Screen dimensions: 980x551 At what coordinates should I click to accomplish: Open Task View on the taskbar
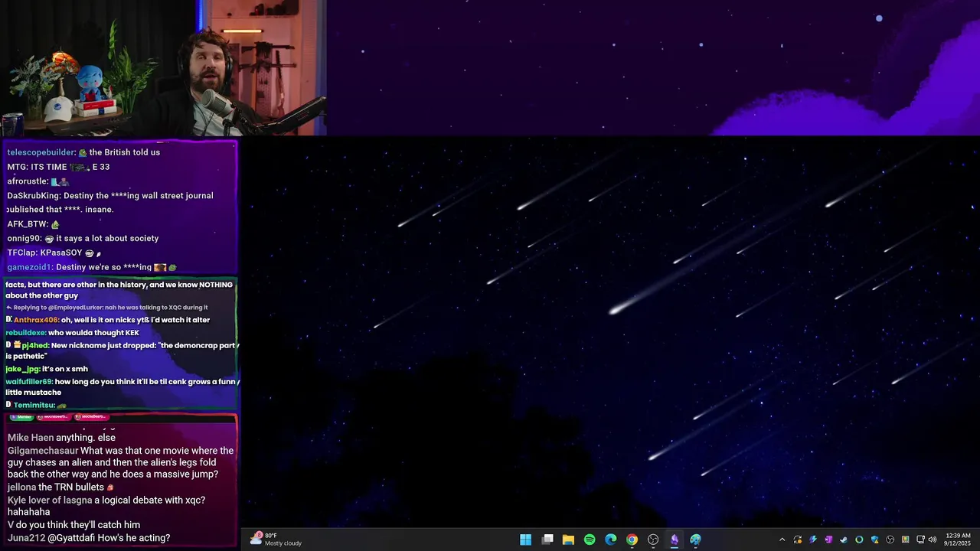coord(547,540)
